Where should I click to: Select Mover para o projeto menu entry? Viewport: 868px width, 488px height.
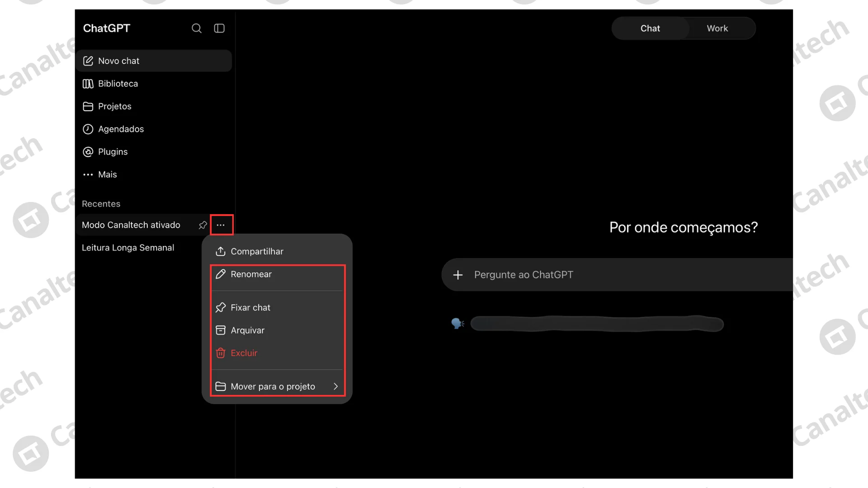277,386
